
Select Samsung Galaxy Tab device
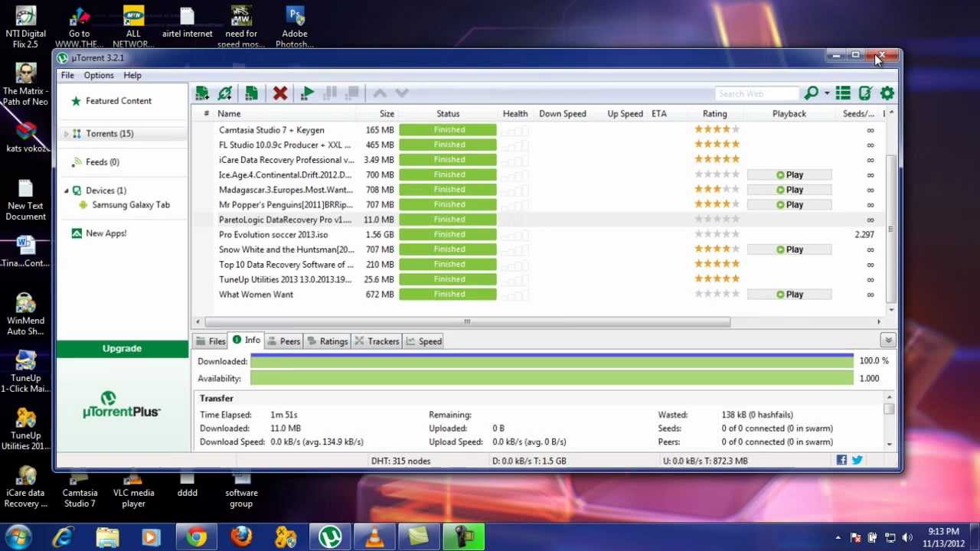(x=131, y=205)
